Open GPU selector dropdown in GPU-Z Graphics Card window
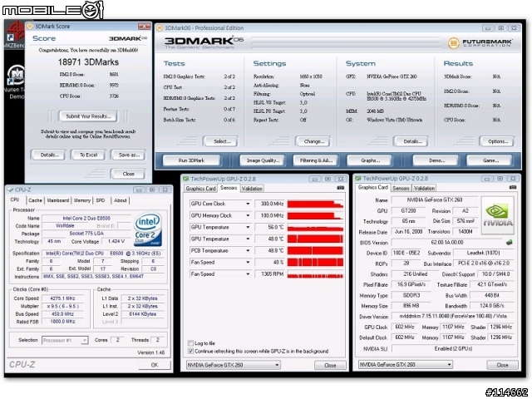Image resolution: width=532 pixels, height=399 pixels. click(406, 365)
